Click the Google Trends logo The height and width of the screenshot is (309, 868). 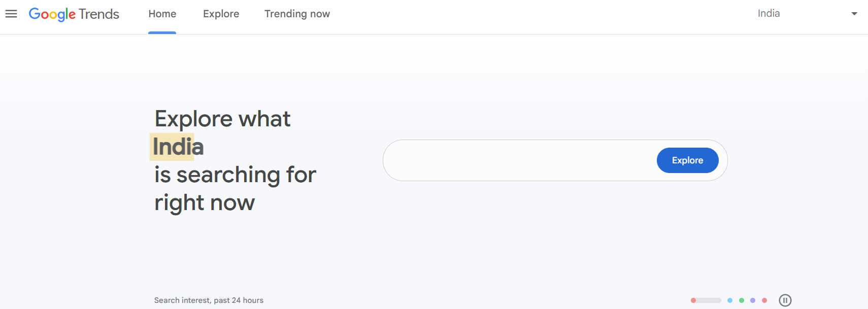coord(74,14)
